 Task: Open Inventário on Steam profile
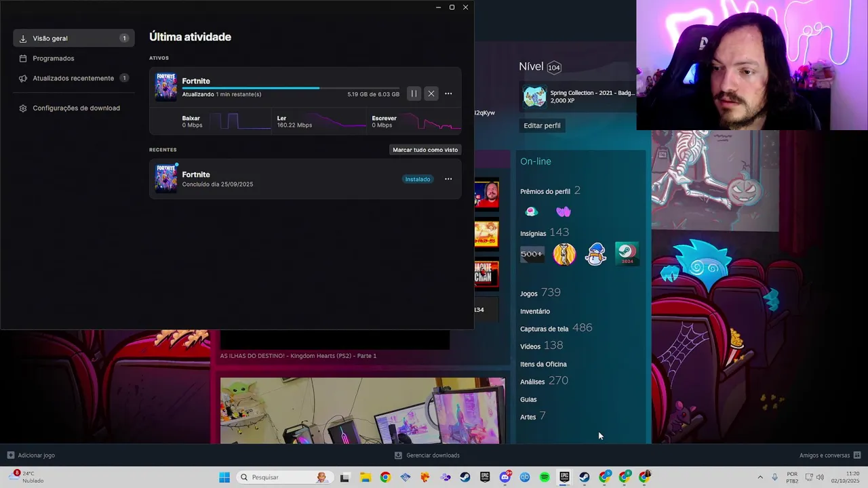coord(535,311)
